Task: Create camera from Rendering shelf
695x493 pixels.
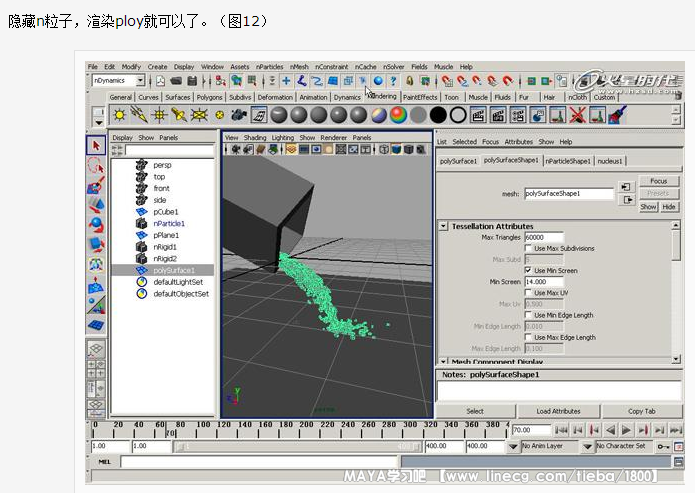Action: click(x=239, y=115)
